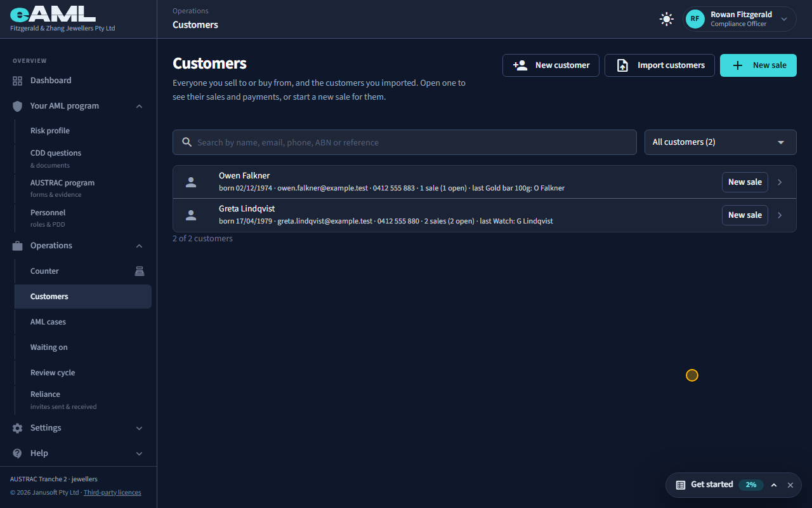812x508 pixels.
Task: Click the Help question mark icon
Action: 18,453
